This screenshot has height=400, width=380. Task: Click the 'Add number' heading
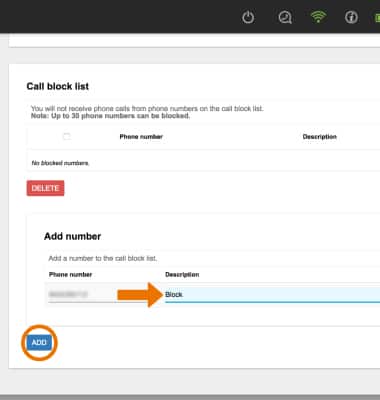click(x=72, y=236)
